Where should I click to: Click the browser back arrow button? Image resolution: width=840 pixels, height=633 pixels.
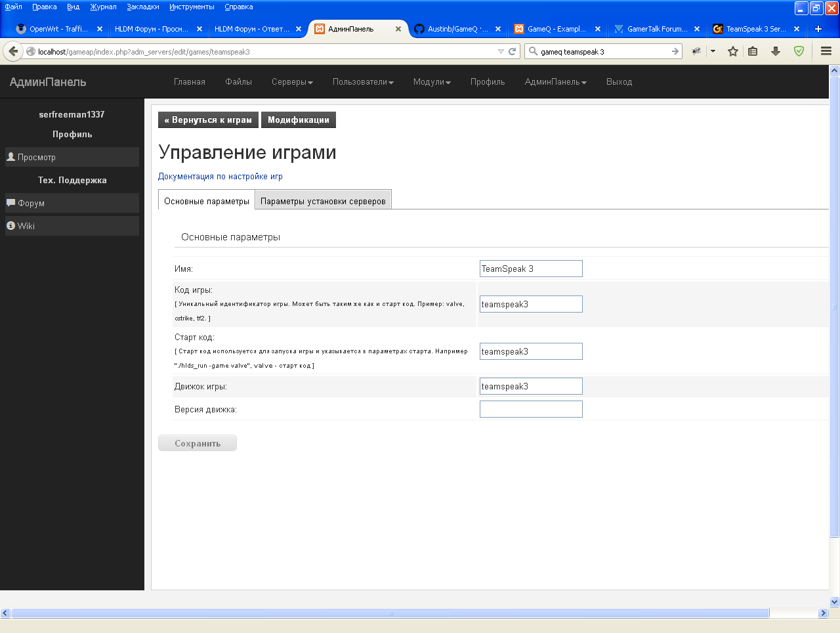click(x=13, y=51)
